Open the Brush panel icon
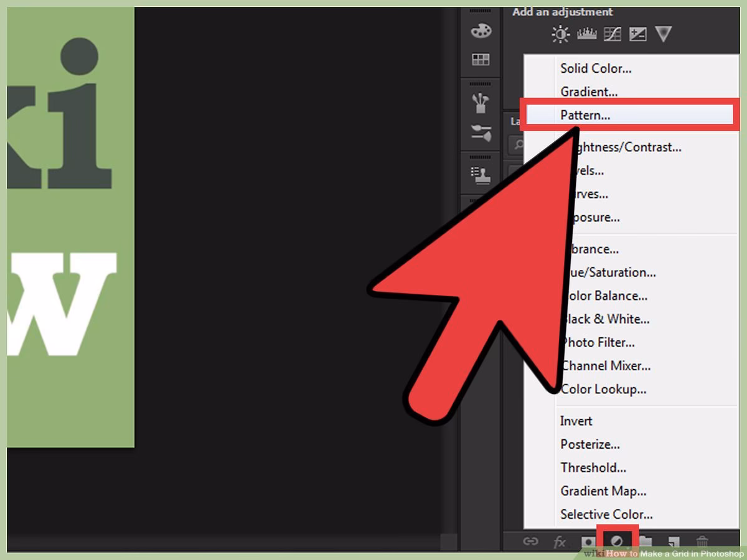 coord(481,102)
